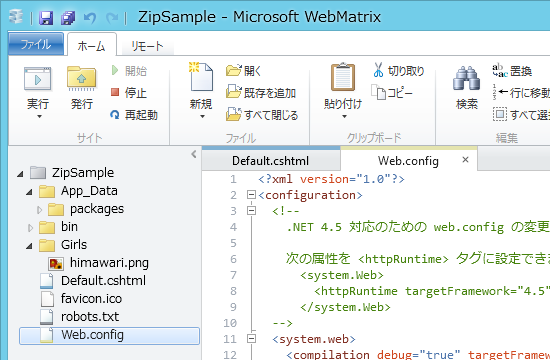Expand the bin folder node

point(30,228)
